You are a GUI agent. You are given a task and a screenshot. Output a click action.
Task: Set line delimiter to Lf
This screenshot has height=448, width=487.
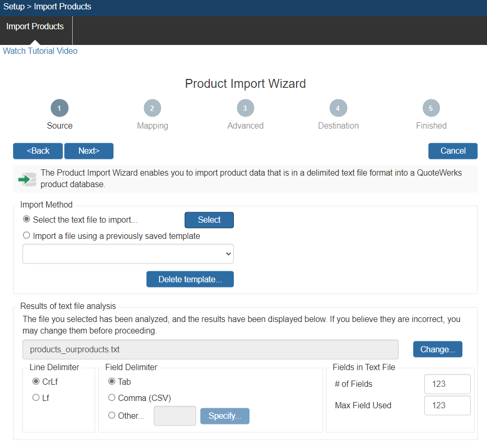tap(36, 398)
